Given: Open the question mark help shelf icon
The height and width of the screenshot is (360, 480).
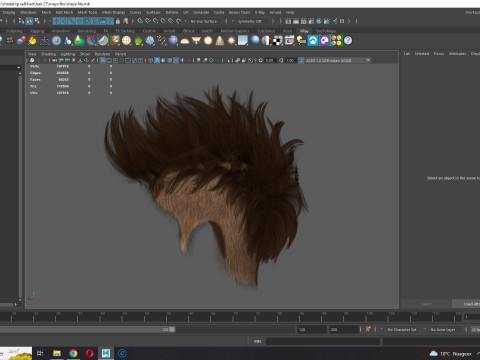Looking at the screenshot, I should coord(348,41).
